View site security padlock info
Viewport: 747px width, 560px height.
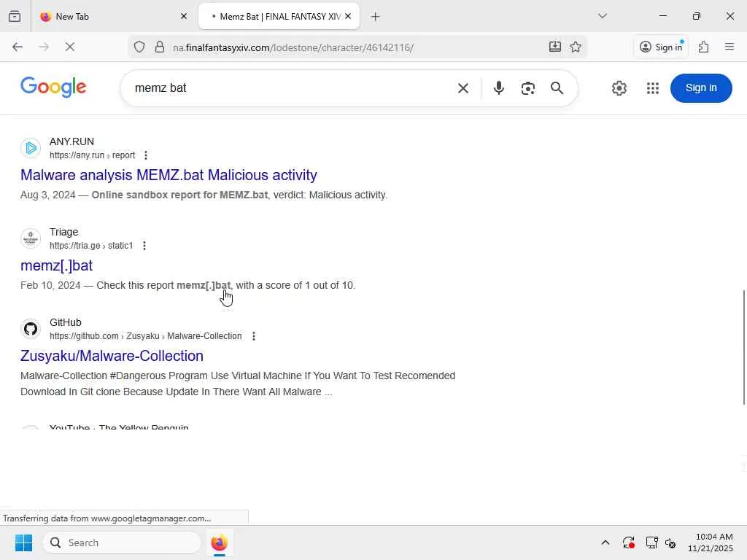tap(160, 47)
